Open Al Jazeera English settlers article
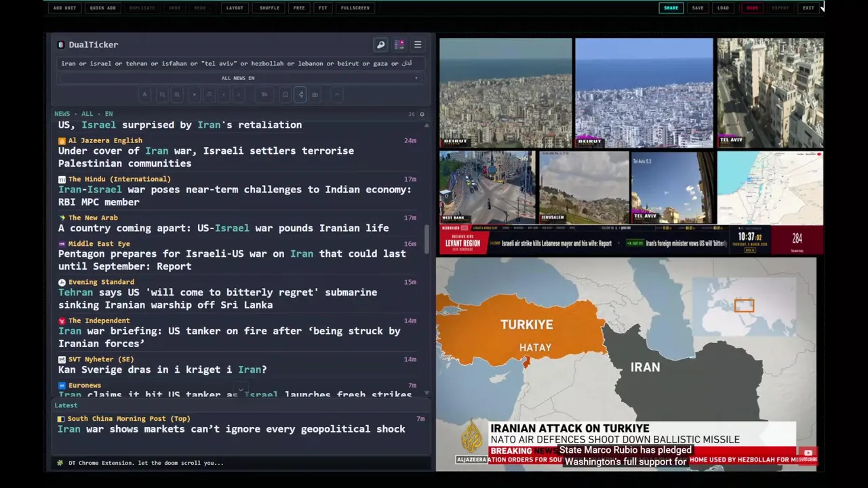The height and width of the screenshot is (488, 868). coord(206,157)
